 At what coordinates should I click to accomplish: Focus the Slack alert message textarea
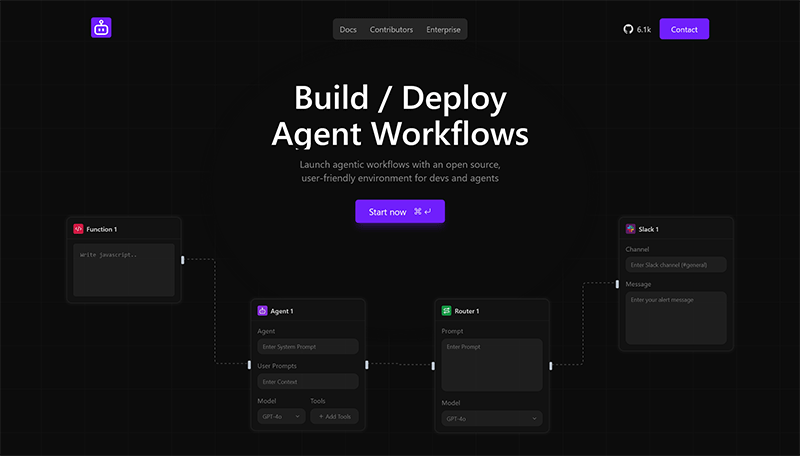[x=676, y=318]
